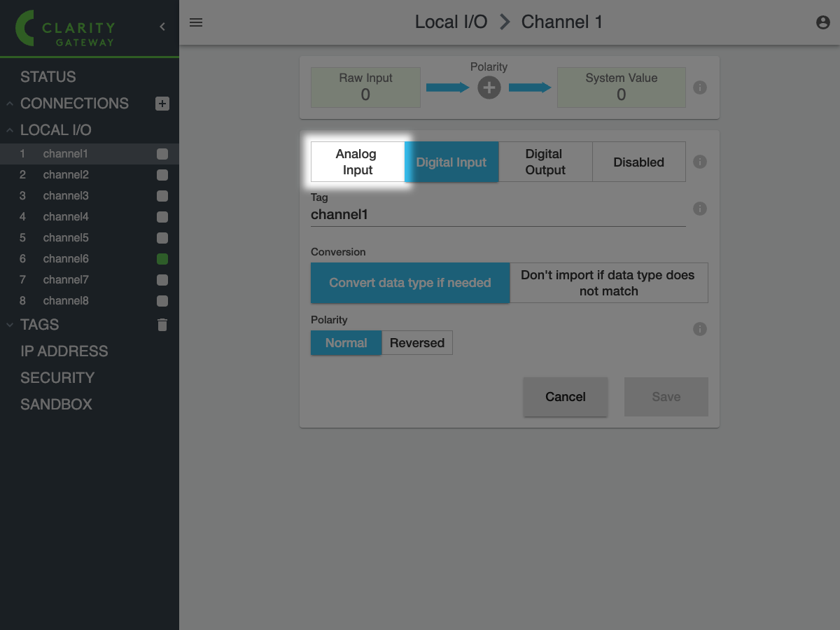This screenshot has height=630, width=840.
Task: Click the user account profile icon
Action: point(823,22)
